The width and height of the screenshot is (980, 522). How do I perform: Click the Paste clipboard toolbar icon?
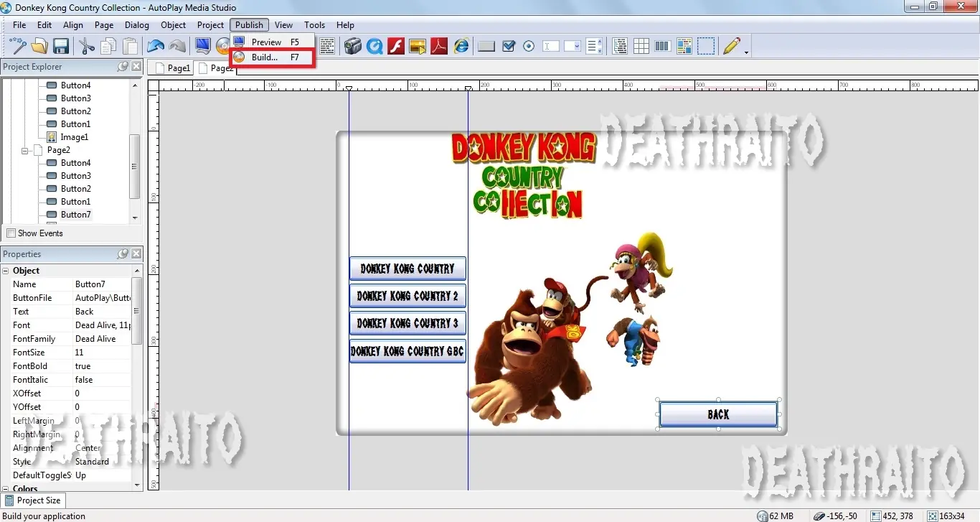[x=130, y=47]
